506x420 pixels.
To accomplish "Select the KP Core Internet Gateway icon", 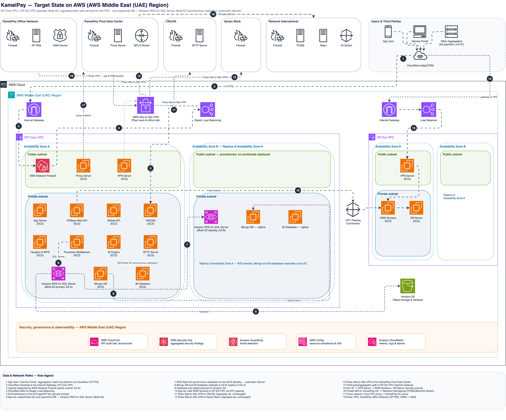I will click(x=34, y=109).
